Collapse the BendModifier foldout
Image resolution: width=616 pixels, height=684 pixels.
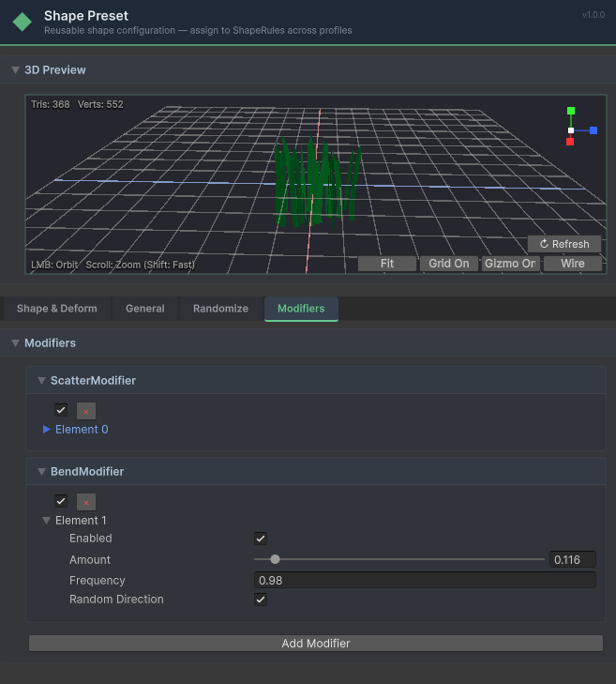coord(41,472)
